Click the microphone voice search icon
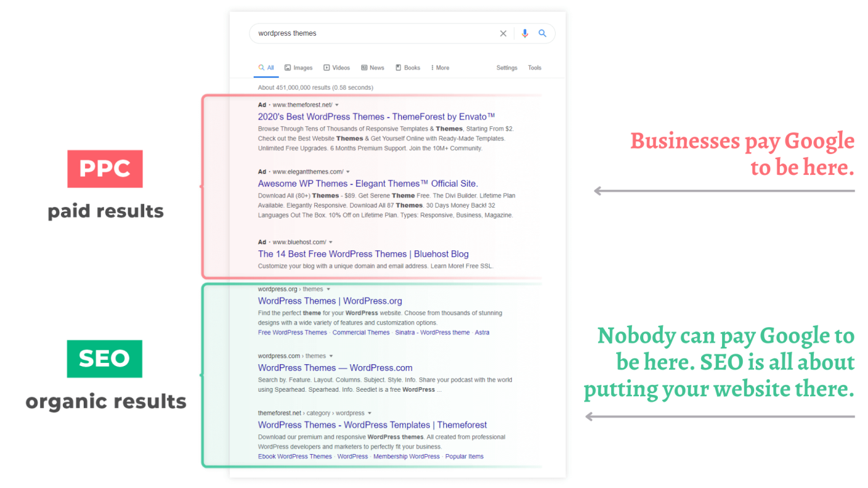Viewport: 868px width, 488px height. [x=525, y=34]
